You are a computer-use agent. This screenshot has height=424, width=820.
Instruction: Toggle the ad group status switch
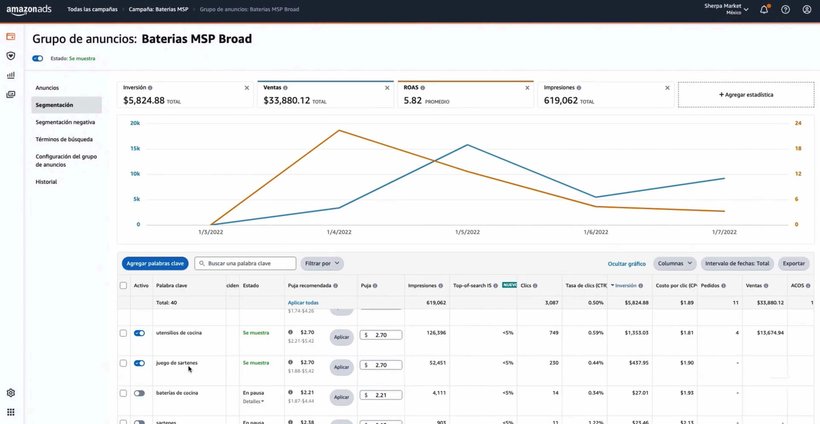[x=38, y=59]
